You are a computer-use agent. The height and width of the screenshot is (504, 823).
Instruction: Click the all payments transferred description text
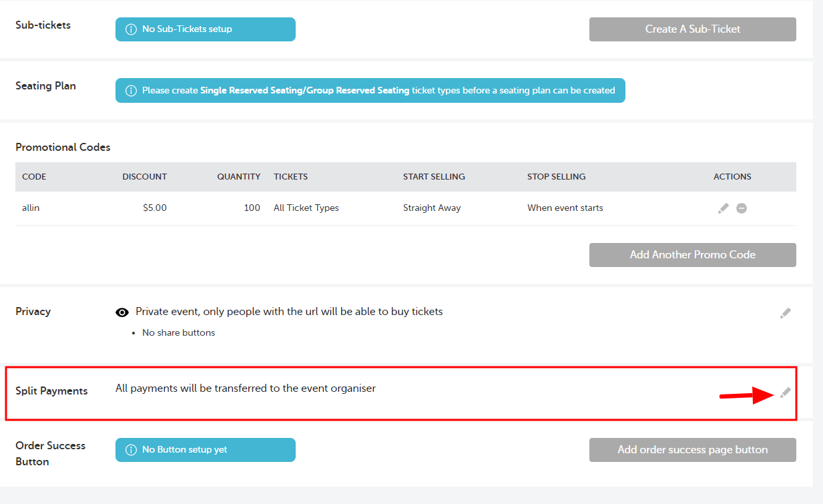(x=245, y=388)
